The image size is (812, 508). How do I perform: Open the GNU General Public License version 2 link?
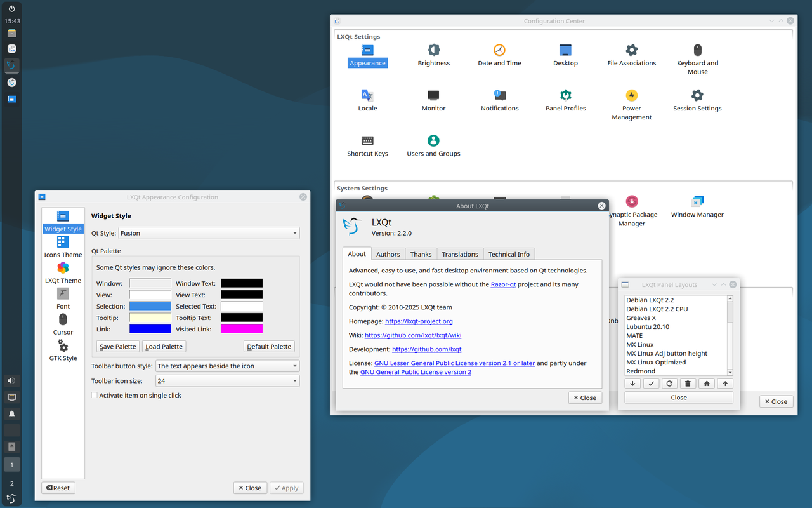pyautogui.click(x=416, y=372)
